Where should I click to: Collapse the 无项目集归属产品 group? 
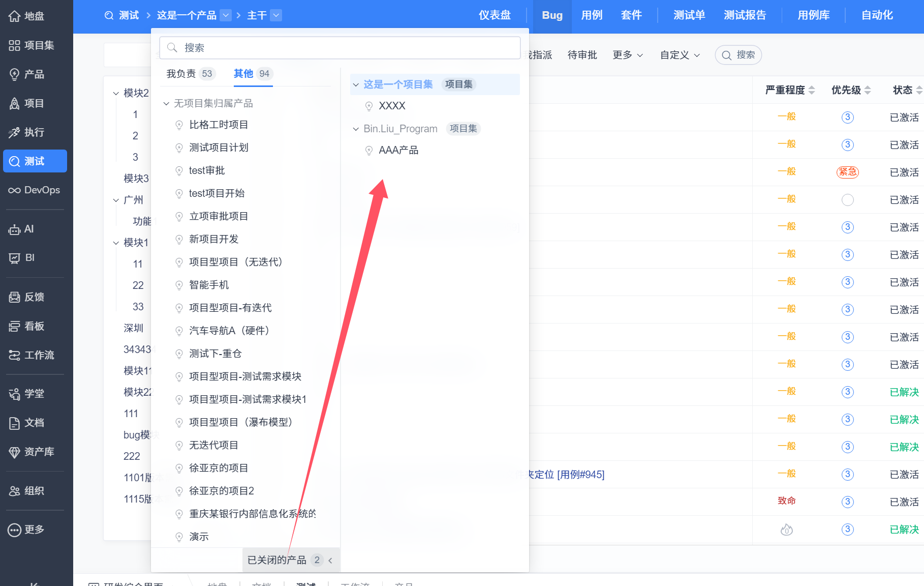[166, 104]
